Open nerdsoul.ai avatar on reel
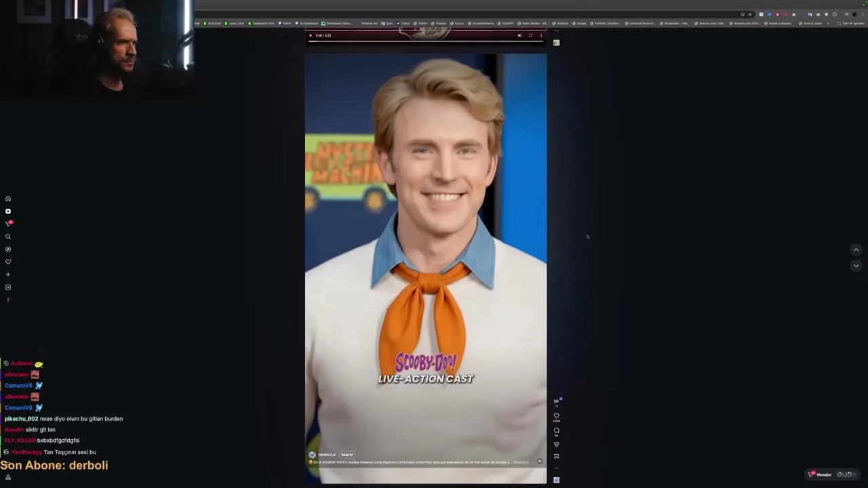This screenshot has width=868, height=488. click(312, 455)
